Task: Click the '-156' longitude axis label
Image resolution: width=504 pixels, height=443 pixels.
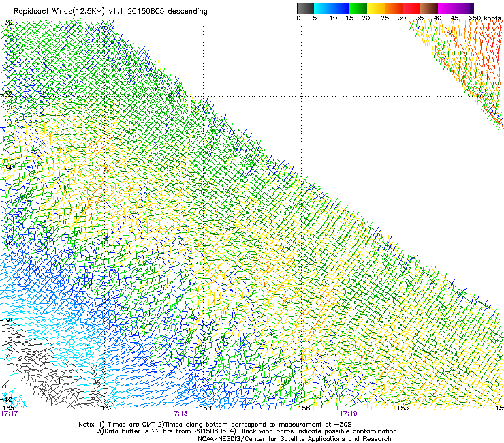Action: [302, 408]
